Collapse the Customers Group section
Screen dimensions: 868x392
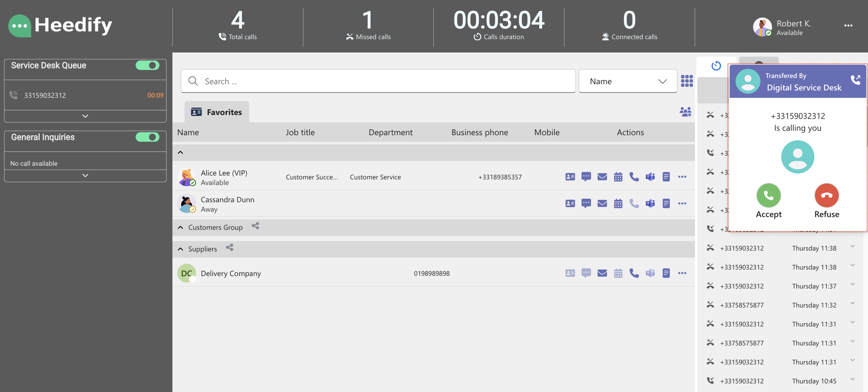pyautogui.click(x=181, y=227)
